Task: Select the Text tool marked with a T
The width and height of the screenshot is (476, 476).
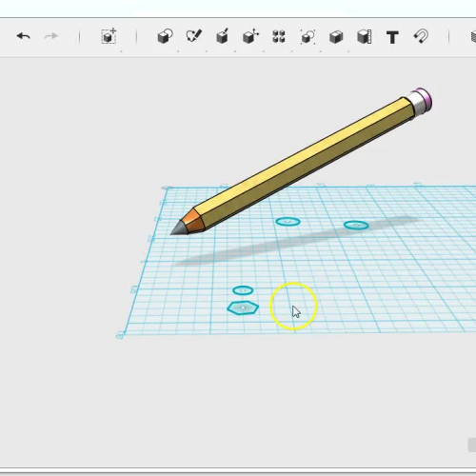Action: [x=392, y=37]
